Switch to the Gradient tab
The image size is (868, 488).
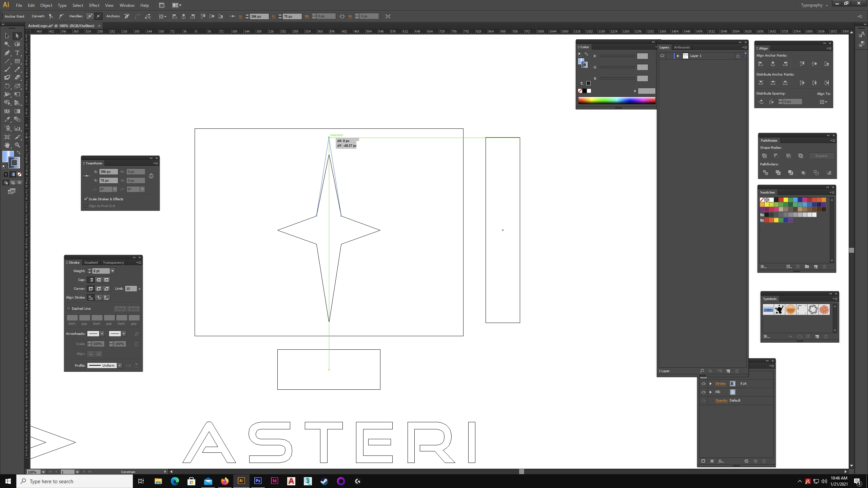point(91,263)
